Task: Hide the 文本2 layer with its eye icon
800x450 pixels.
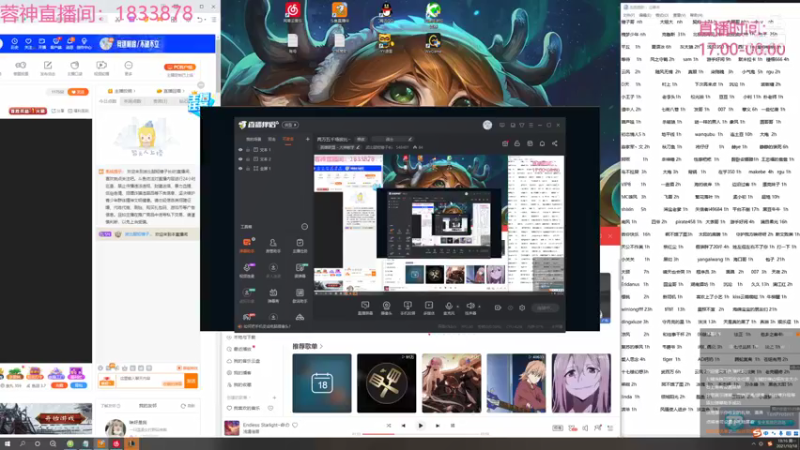Action: (240, 159)
